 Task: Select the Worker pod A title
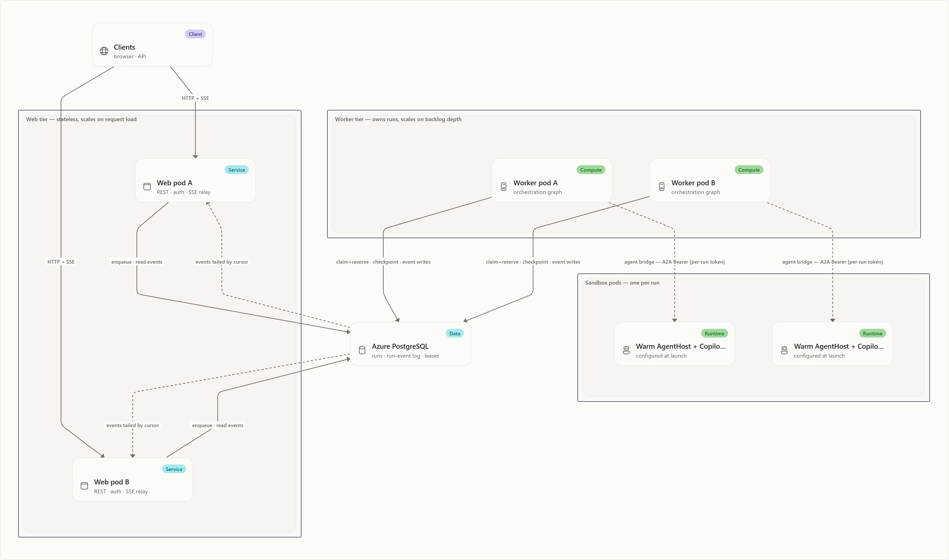(x=535, y=183)
